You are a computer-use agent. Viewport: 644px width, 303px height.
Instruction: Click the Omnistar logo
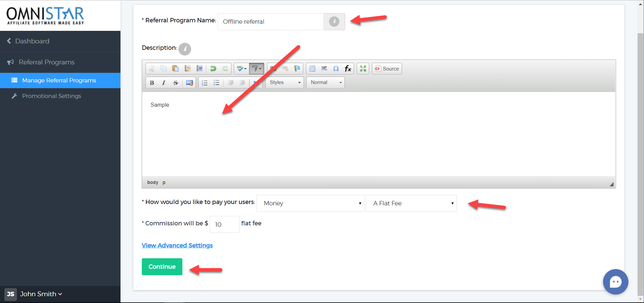45,16
